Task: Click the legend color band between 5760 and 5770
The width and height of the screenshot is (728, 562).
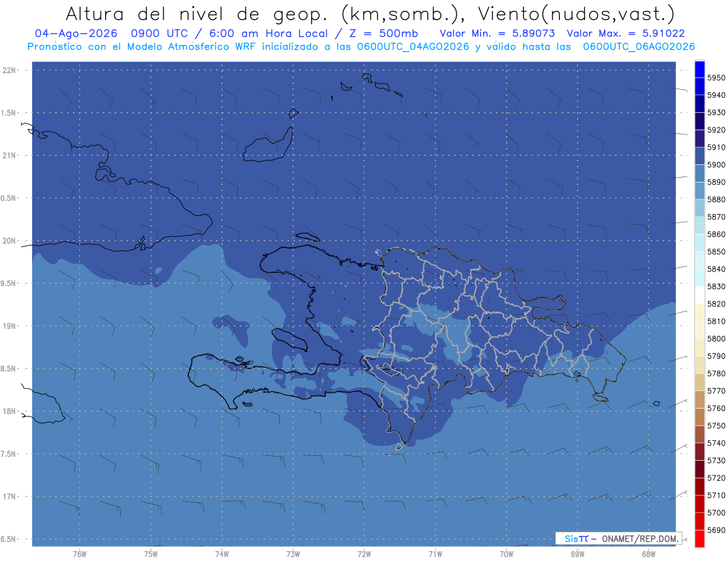Action: coord(699,400)
